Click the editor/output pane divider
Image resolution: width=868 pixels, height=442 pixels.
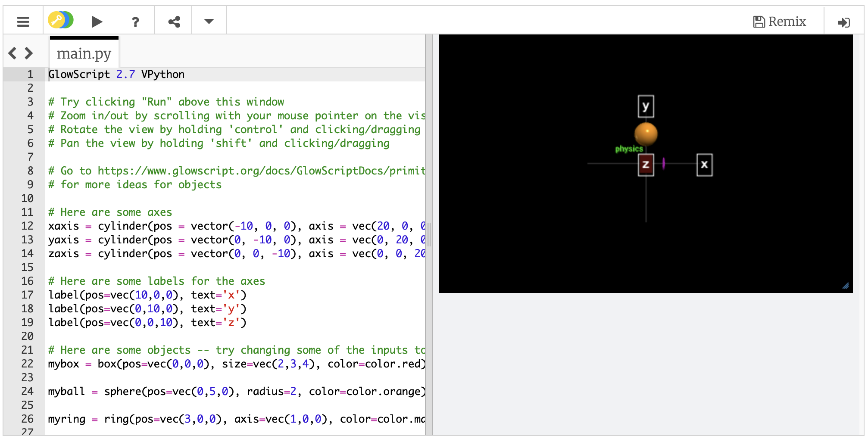tap(429, 235)
